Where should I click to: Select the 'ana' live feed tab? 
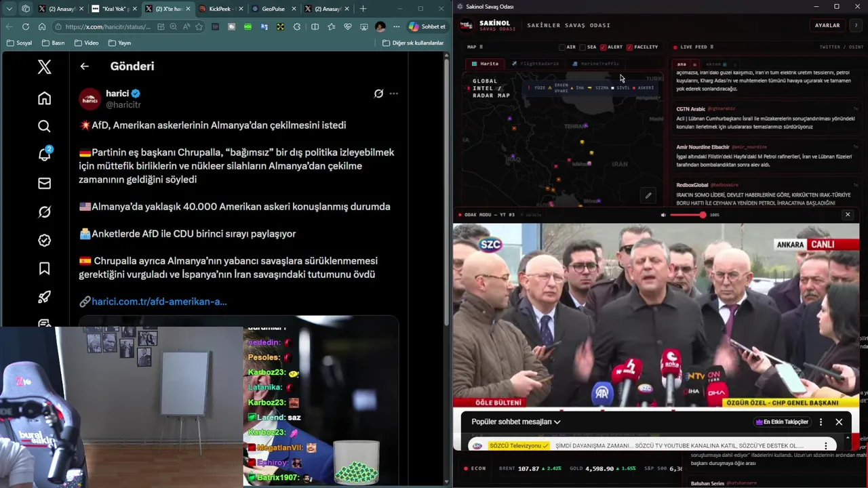pyautogui.click(x=682, y=64)
